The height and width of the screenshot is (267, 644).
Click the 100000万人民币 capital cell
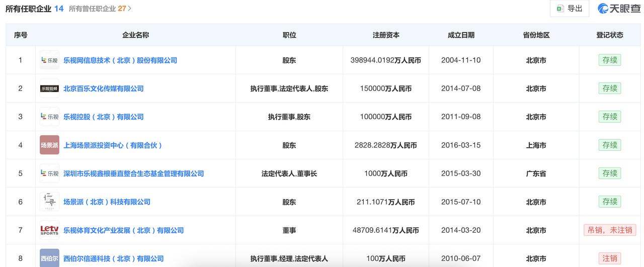(x=386, y=117)
